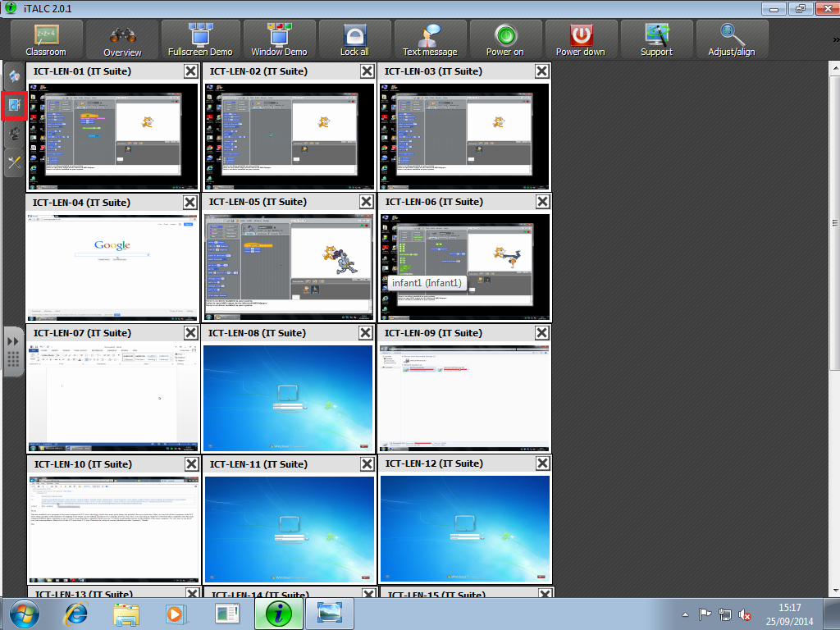Viewport: 840px width, 630px height.
Task: Select the ICT-LEN-10 screen thumbnail
Action: pos(114,529)
